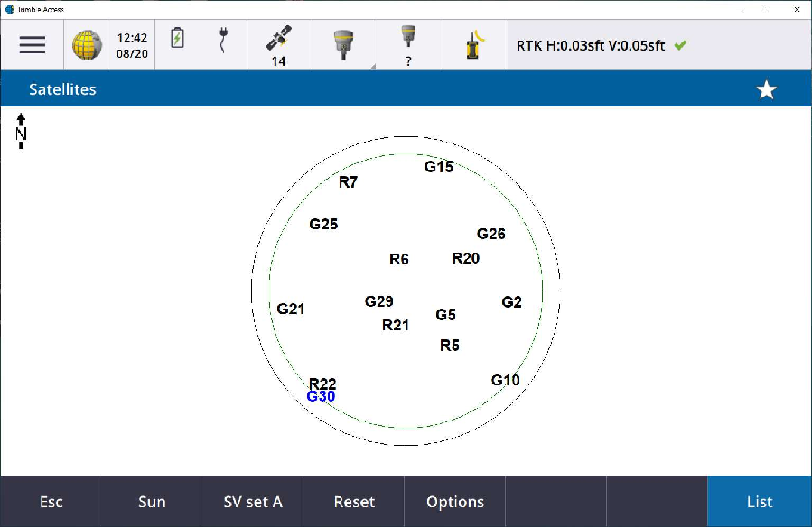This screenshot has height=527, width=812.
Task: Open the GNSS receiver status icon
Action: (x=343, y=44)
